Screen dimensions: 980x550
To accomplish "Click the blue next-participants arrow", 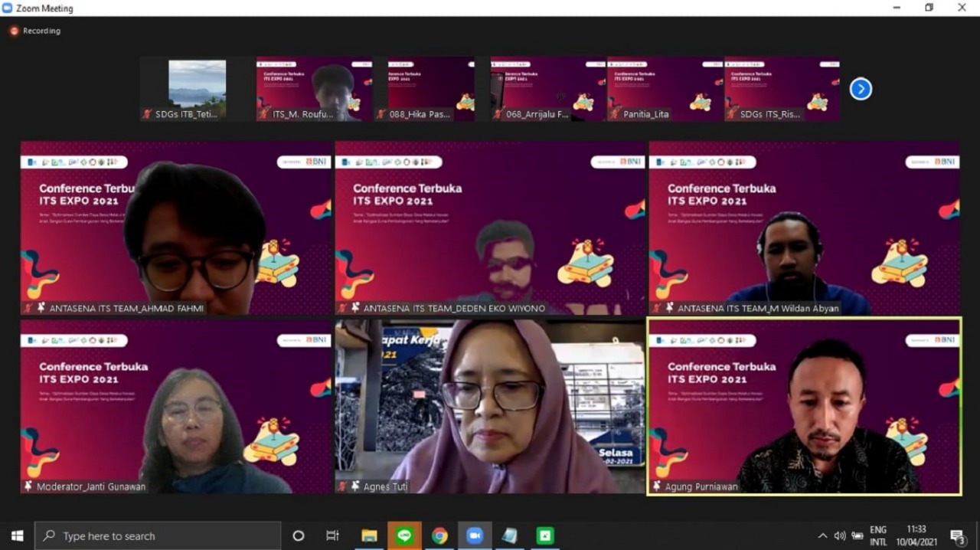I will (861, 89).
